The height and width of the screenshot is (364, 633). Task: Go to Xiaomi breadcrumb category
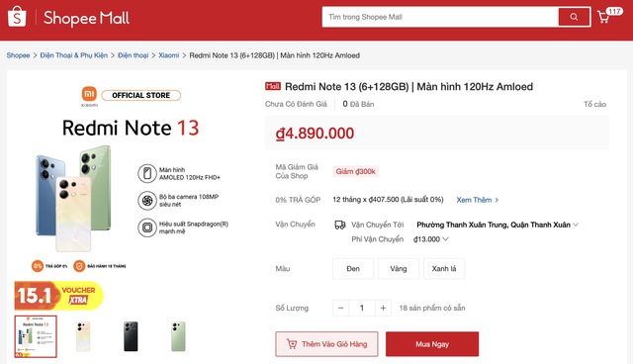tap(169, 55)
